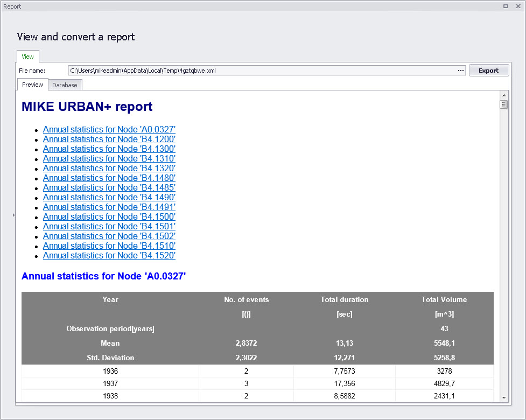Click volume 4829,7 in the 1937 row

coord(444,383)
